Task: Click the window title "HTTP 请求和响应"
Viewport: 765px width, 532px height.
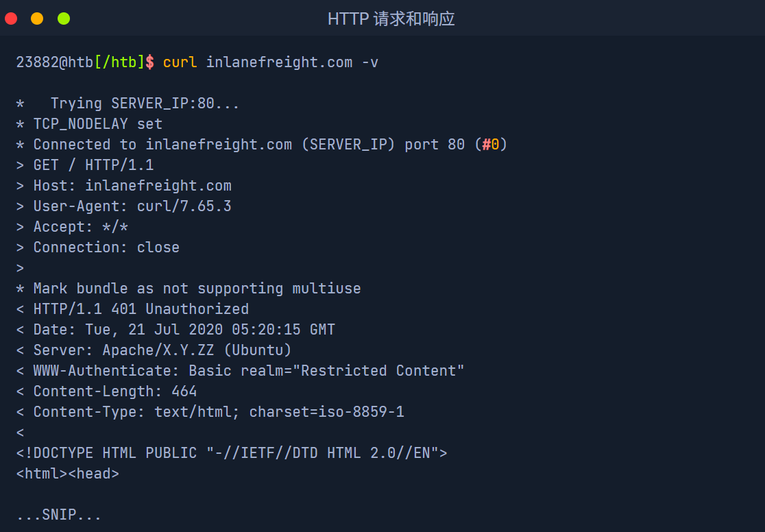Action: coord(391,19)
